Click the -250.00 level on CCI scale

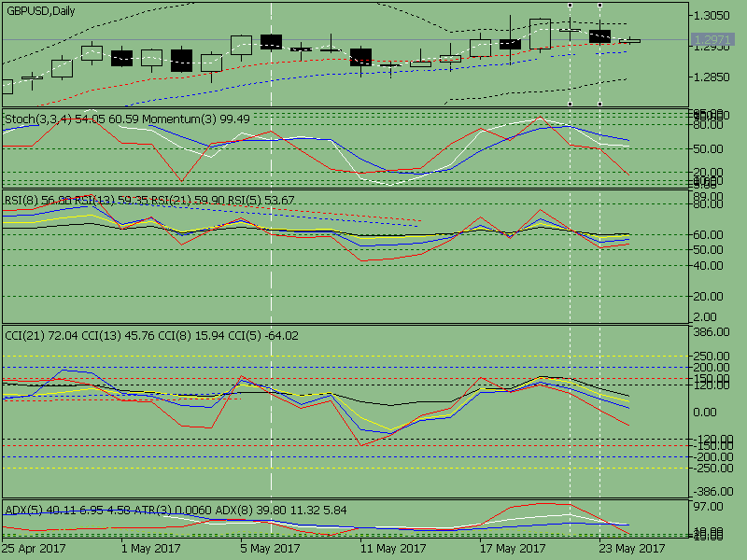[712, 469]
